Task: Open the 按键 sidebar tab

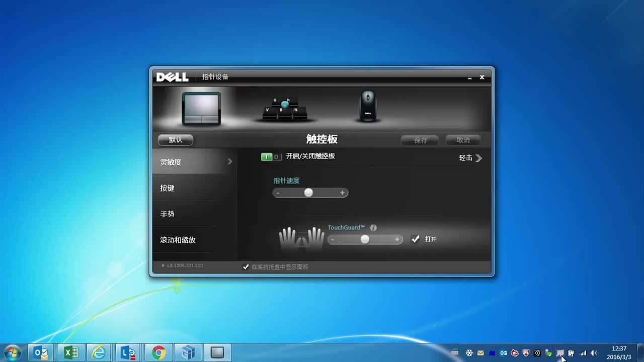Action: point(195,188)
